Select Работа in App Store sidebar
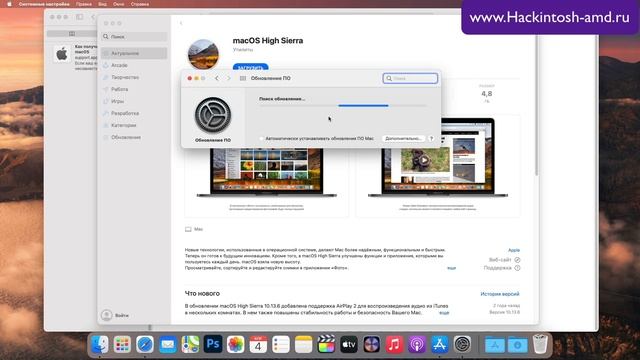This screenshot has width=640, height=360. tap(134, 89)
